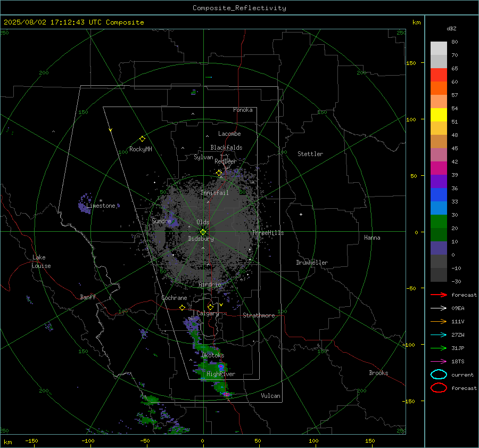Screen dimensions: 479x448
Task: Click yellow diamond marker above Calgary label
Action: pyautogui.click(x=210, y=307)
